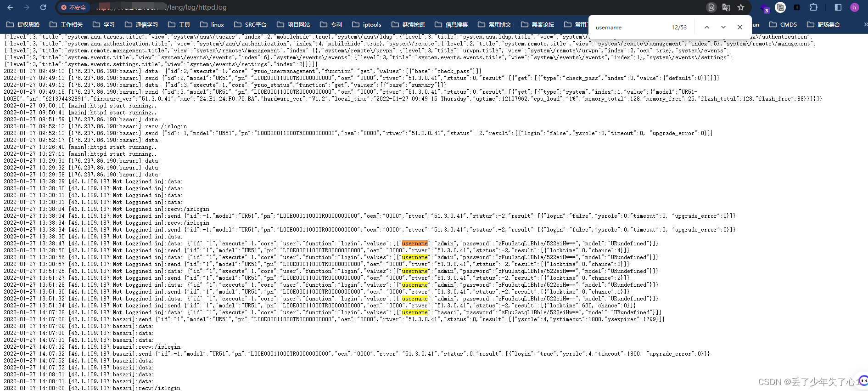Go back to the previous page
Viewport: 868px width, 391px height.
tap(10, 7)
